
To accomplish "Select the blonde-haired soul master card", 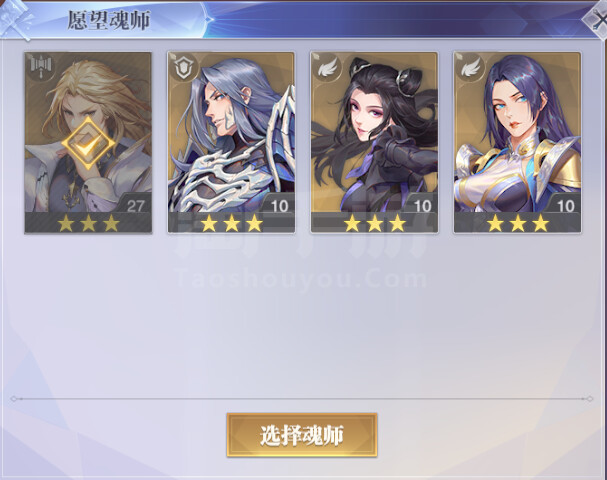I will (88, 143).
